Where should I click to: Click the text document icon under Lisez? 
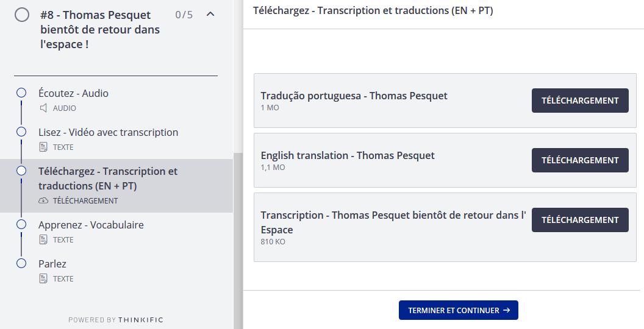click(43, 147)
